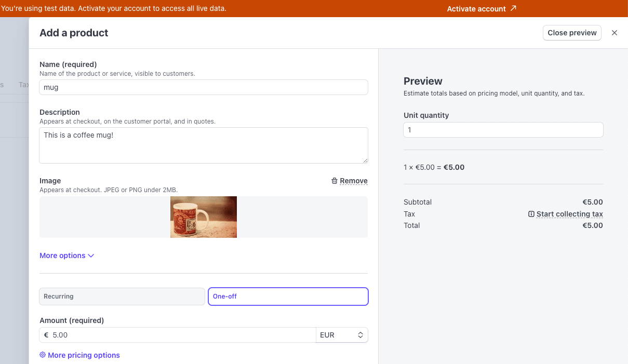
Task: Click the coffee mug image thumbnail
Action: [204, 217]
